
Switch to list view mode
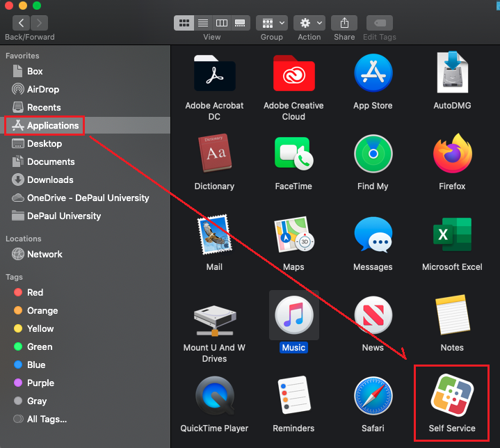point(203,23)
